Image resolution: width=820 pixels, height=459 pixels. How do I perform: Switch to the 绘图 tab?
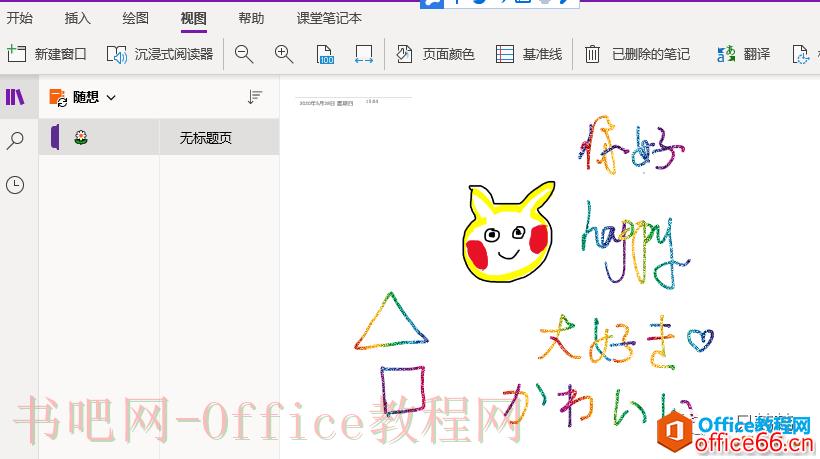(x=135, y=18)
